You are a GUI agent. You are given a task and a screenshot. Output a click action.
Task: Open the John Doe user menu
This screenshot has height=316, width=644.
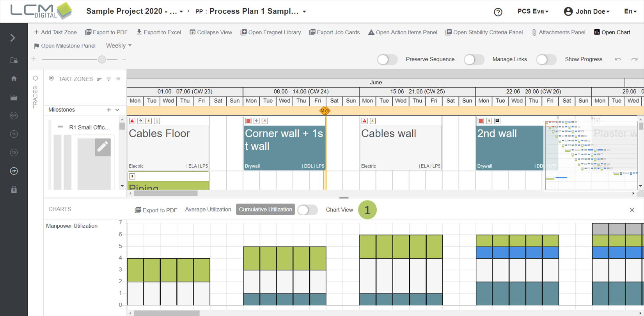[587, 11]
